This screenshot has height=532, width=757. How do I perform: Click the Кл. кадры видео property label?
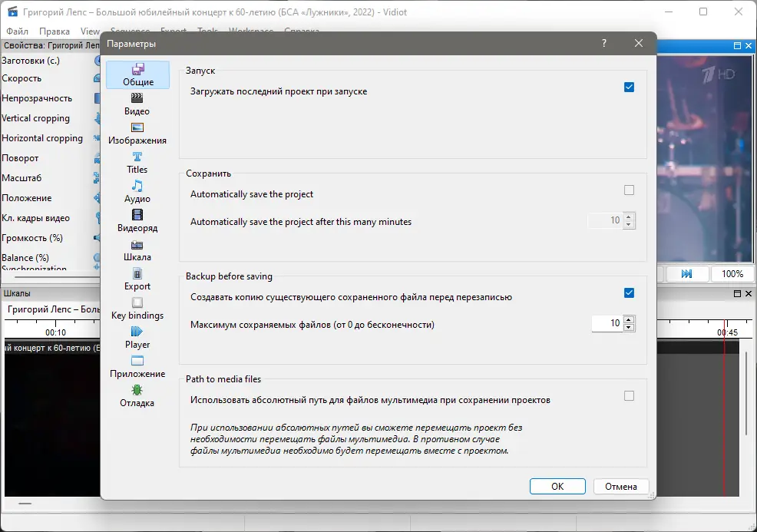coord(36,218)
